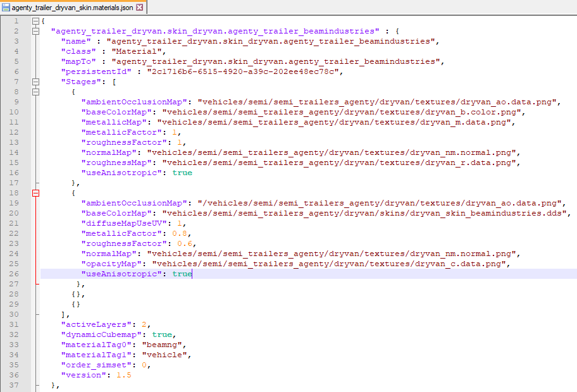Click the "order_simset" key

pos(96,365)
